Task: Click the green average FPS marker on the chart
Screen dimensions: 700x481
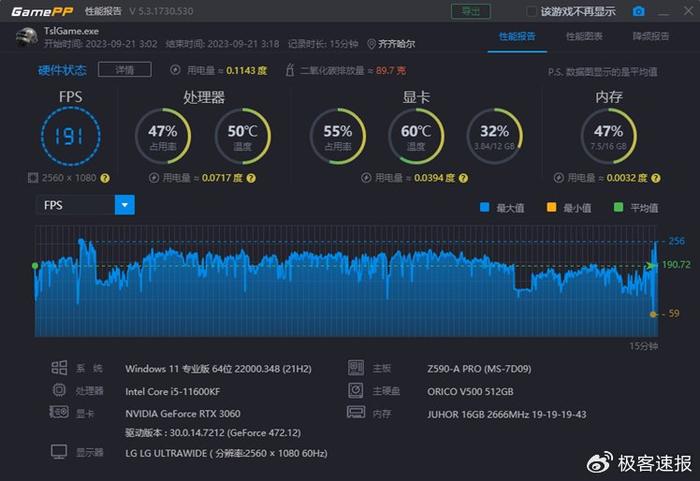Action: (x=35, y=266)
